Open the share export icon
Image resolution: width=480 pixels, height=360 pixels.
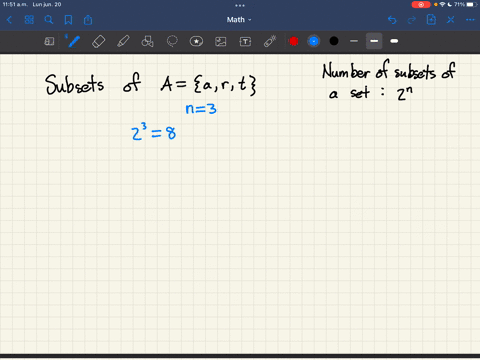coord(88,20)
